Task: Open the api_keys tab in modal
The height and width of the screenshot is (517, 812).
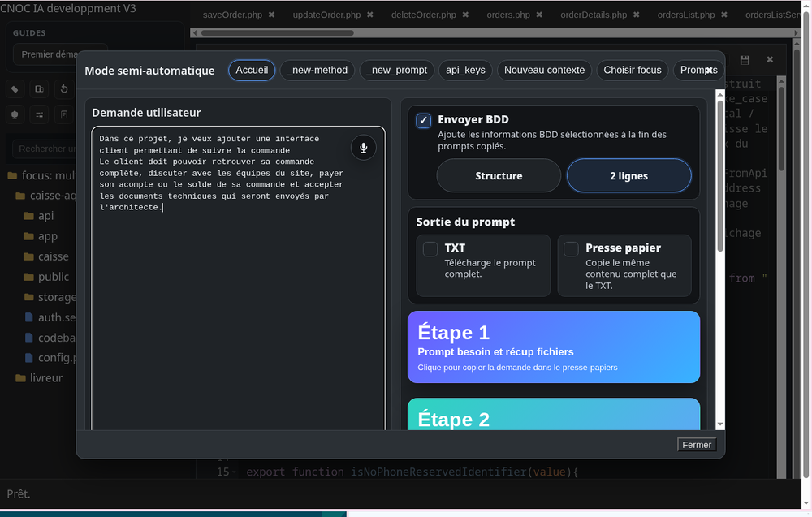Action: click(x=465, y=71)
